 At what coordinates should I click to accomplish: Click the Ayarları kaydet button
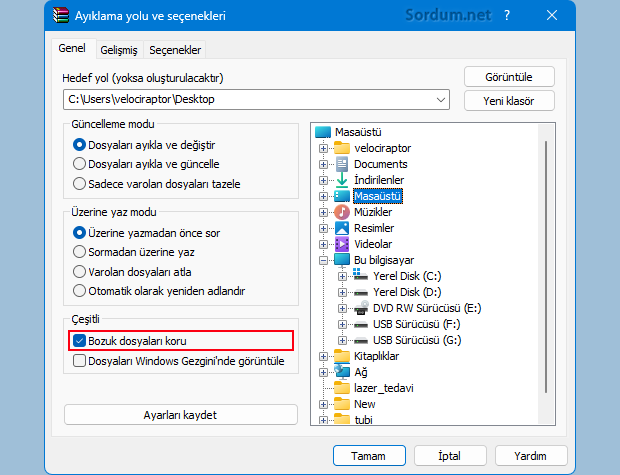tap(181, 415)
